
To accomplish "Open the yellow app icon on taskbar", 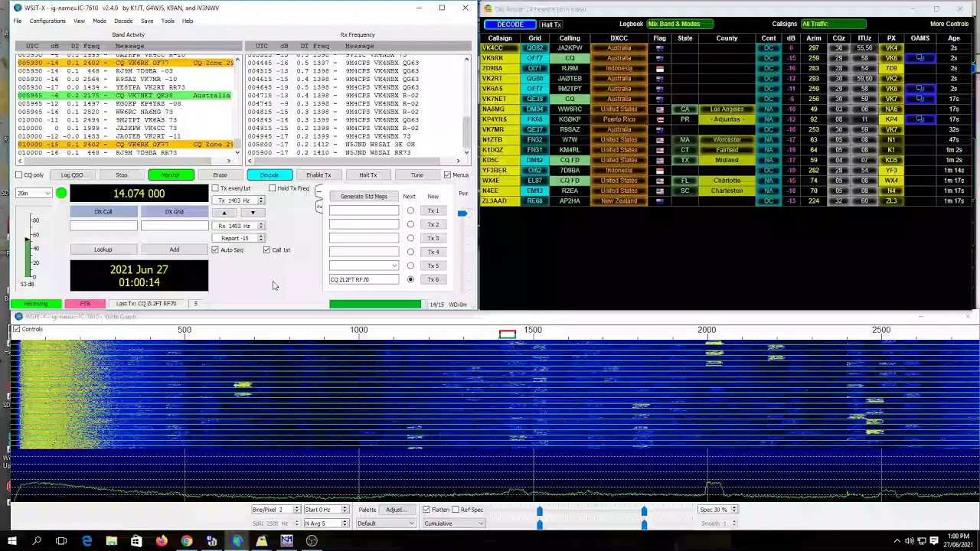I will (x=262, y=541).
